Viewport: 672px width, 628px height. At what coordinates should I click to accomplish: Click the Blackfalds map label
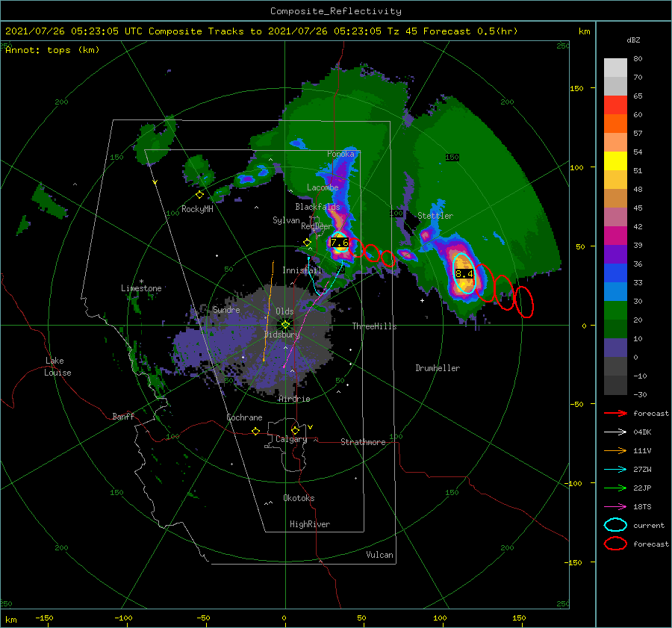[317, 207]
